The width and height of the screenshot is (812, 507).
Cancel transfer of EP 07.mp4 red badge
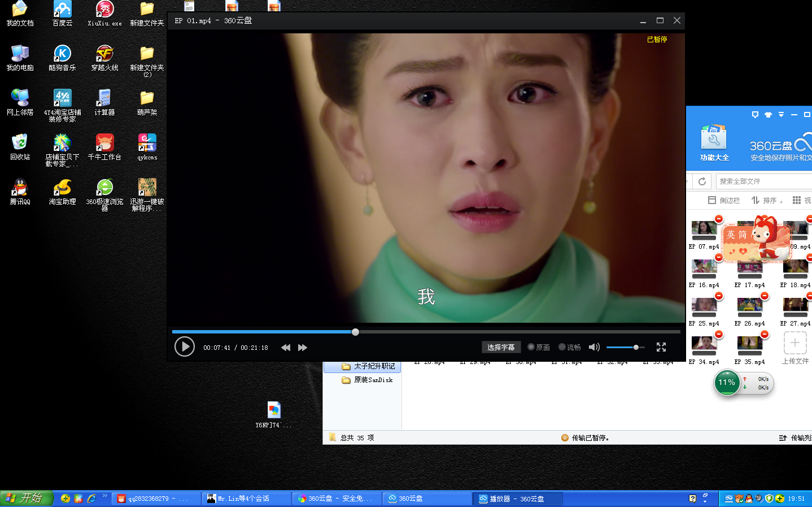[718, 219]
